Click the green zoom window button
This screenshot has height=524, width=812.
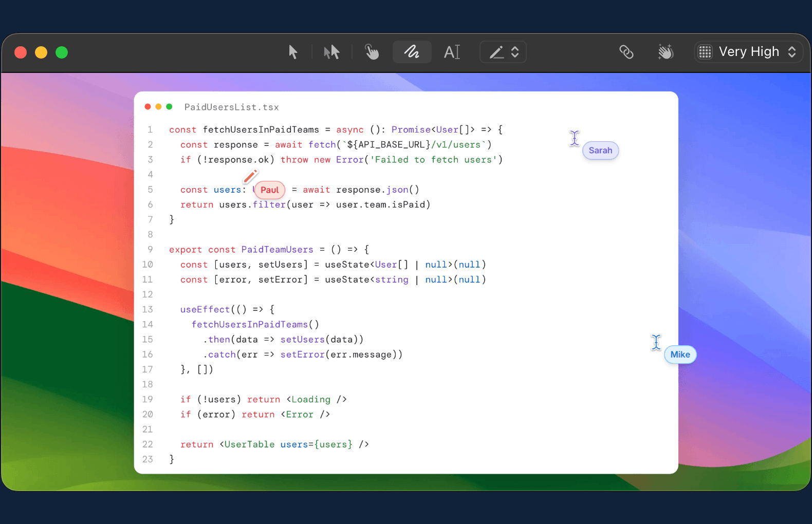click(x=62, y=52)
